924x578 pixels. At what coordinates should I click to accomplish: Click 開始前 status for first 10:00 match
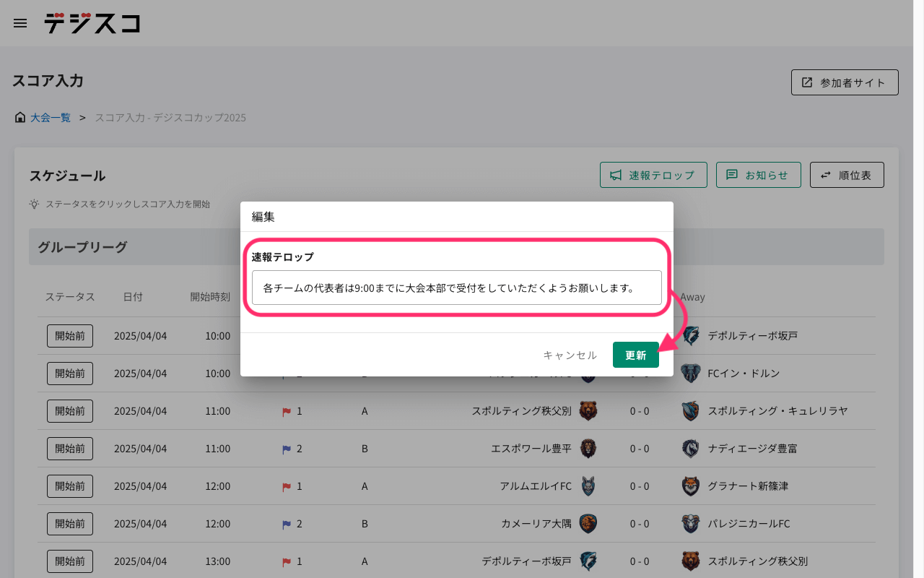tap(70, 336)
